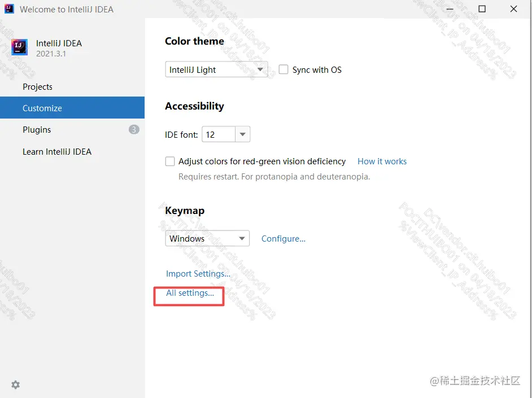Image resolution: width=532 pixels, height=398 pixels.
Task: Open the settings gear icon at sidebar bottom
Action: point(16,385)
